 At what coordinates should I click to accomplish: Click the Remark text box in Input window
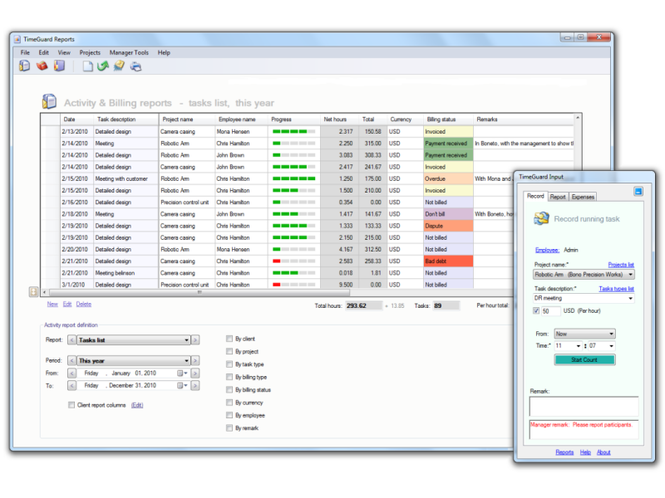click(584, 406)
